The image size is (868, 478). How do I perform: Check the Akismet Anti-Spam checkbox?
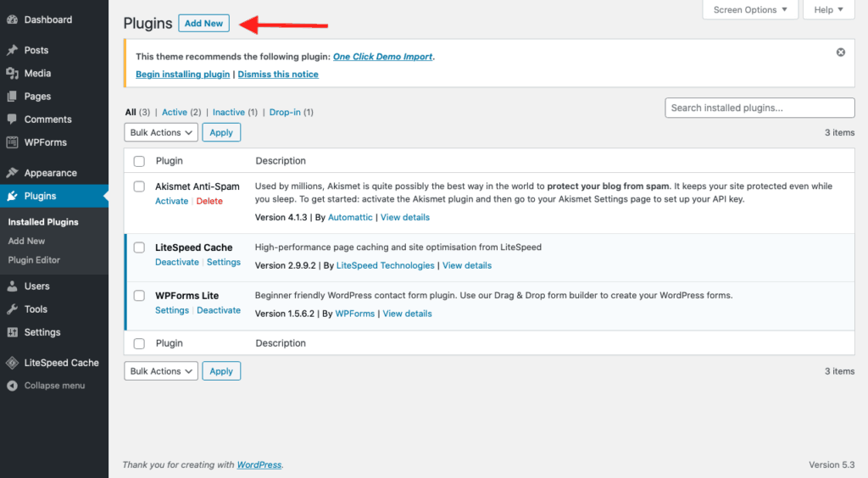pyautogui.click(x=139, y=186)
